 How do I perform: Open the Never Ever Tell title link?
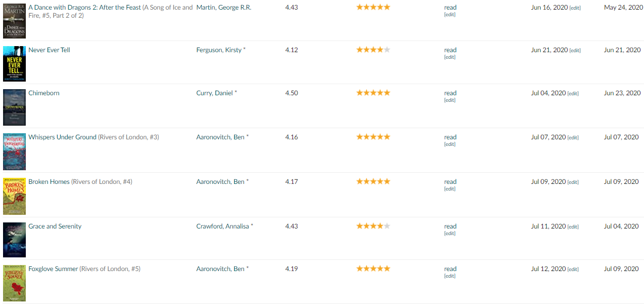(x=49, y=50)
